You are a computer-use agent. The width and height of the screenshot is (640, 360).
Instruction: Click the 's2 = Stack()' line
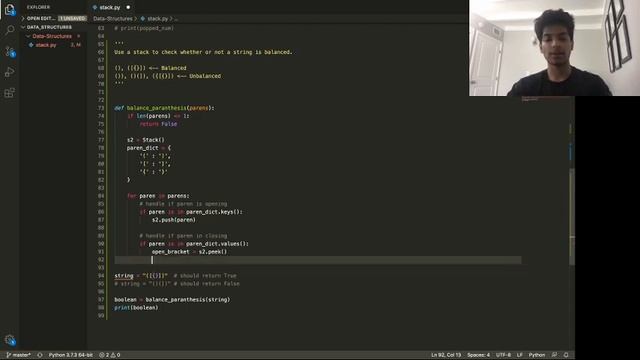point(146,140)
